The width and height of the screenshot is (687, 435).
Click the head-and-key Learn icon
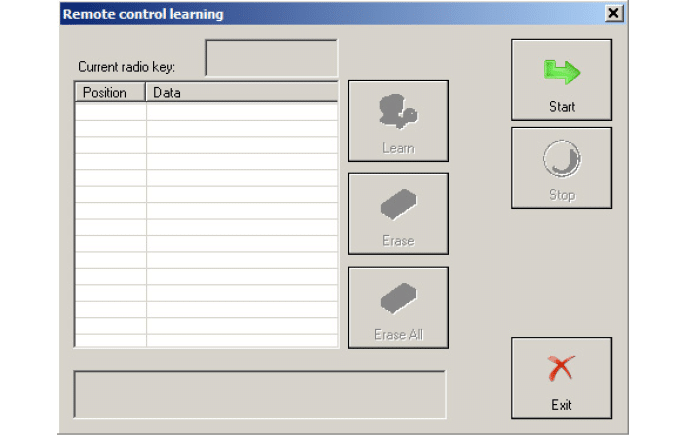coord(398,112)
